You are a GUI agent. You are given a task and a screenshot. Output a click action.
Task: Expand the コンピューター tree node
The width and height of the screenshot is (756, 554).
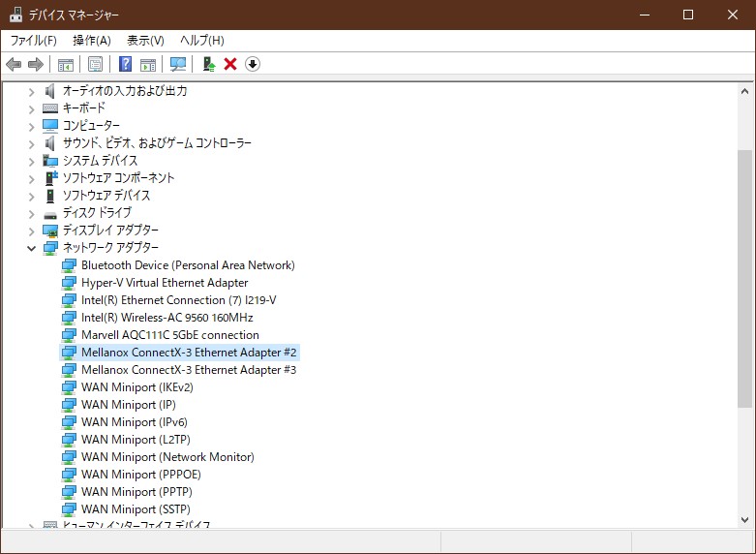(x=31, y=127)
